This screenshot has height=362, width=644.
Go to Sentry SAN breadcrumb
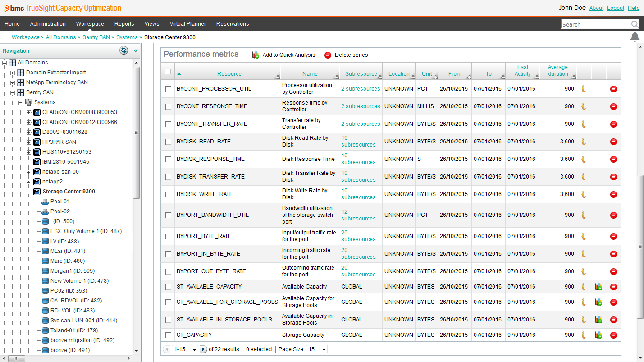(x=96, y=37)
